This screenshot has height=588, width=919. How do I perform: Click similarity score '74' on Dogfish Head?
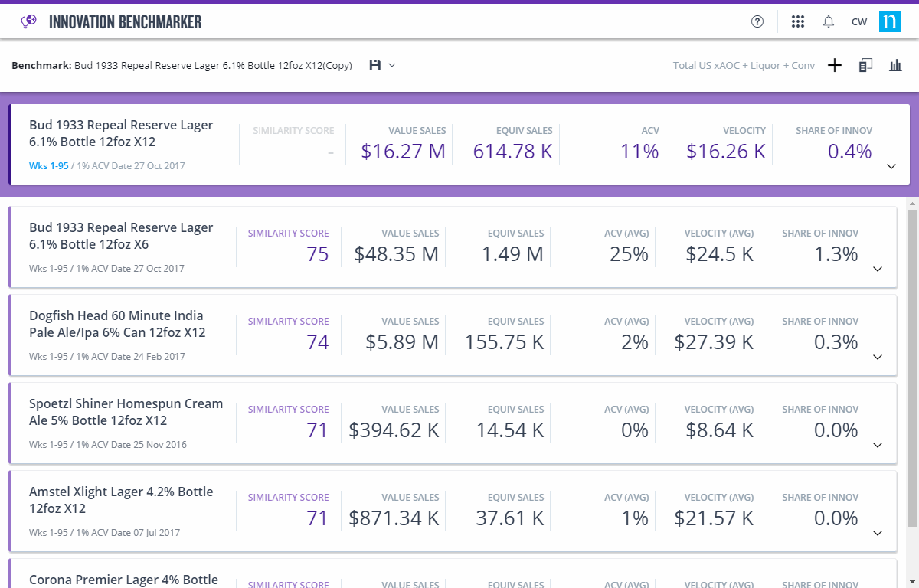point(318,342)
